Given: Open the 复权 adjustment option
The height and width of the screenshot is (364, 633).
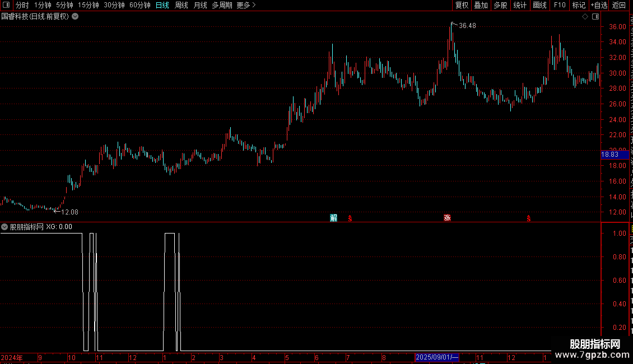Looking at the screenshot, I should tap(462, 5).
